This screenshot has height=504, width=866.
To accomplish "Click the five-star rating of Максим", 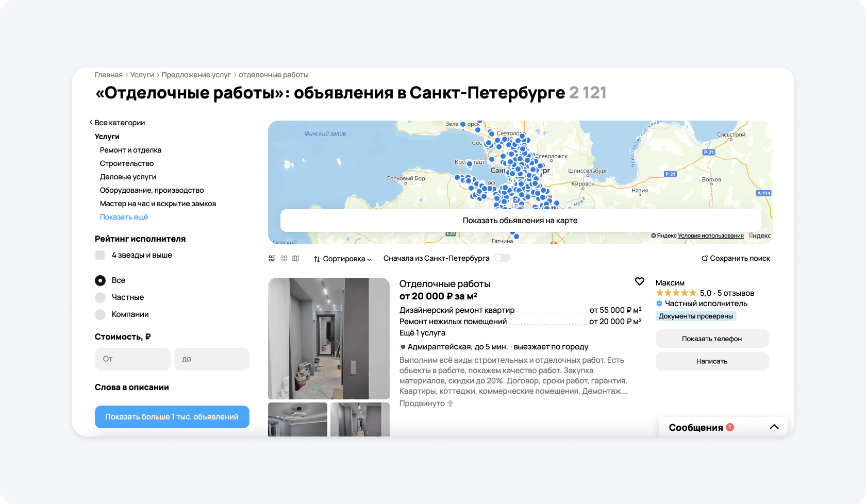I will 676,293.
